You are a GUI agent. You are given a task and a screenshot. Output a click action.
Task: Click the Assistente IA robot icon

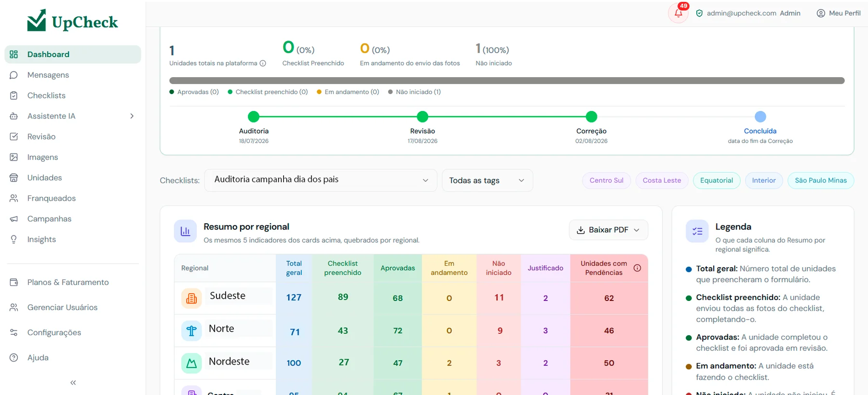(14, 116)
